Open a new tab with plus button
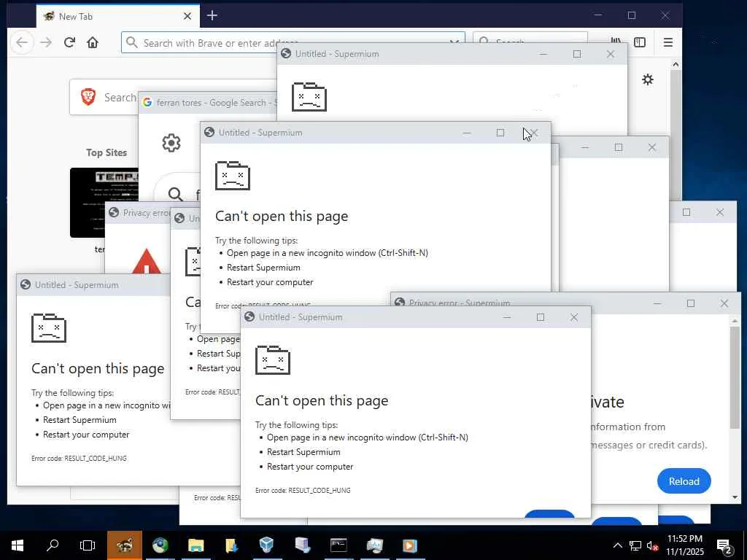The width and height of the screenshot is (747, 560). click(212, 16)
